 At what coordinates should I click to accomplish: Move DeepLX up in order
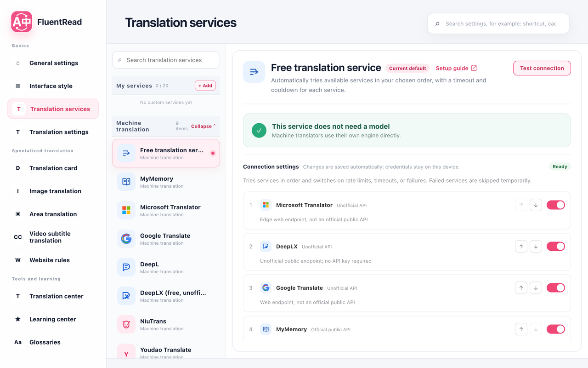521,247
